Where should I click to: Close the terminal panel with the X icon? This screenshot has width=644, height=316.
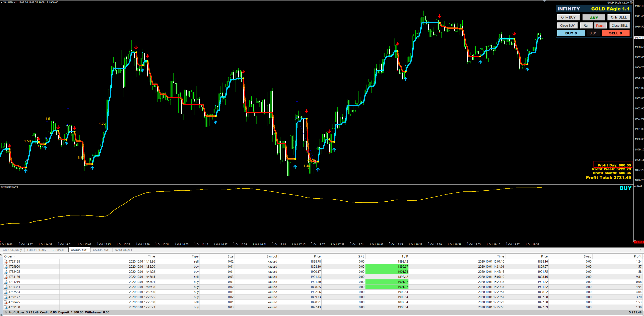click(x=1, y=255)
